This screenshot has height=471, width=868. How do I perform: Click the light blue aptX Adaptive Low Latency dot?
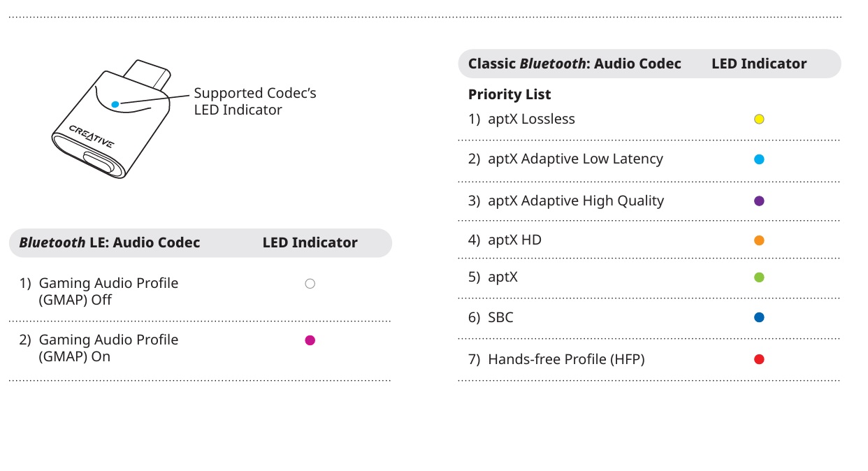click(x=759, y=159)
